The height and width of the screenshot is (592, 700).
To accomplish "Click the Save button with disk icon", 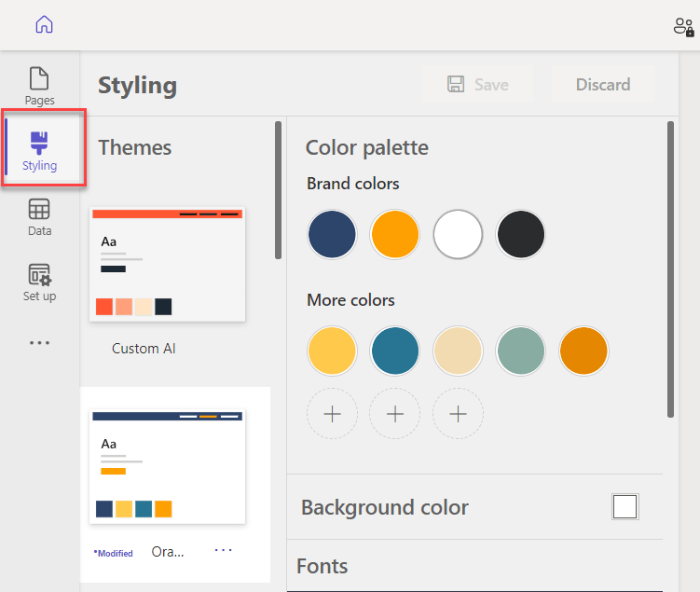I will 477,85.
